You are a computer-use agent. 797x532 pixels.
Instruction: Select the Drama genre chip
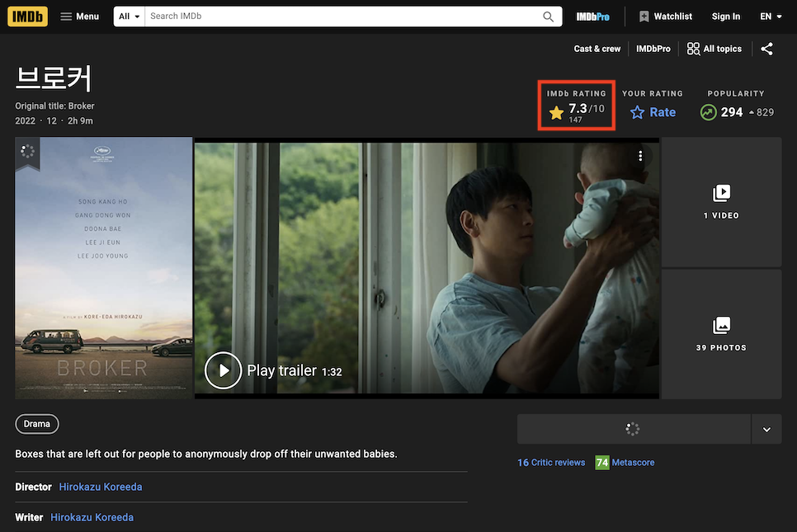(37, 424)
